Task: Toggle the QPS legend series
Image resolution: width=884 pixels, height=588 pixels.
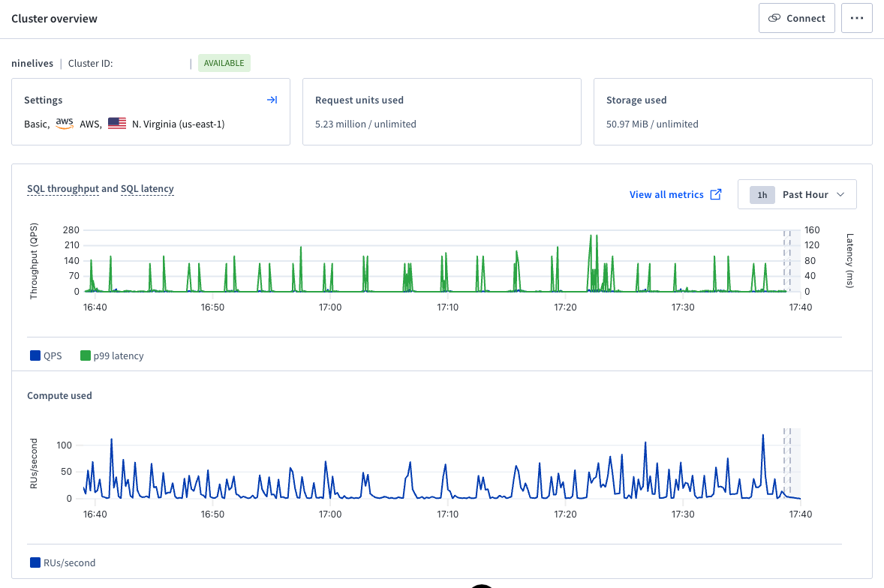Action: pos(46,355)
